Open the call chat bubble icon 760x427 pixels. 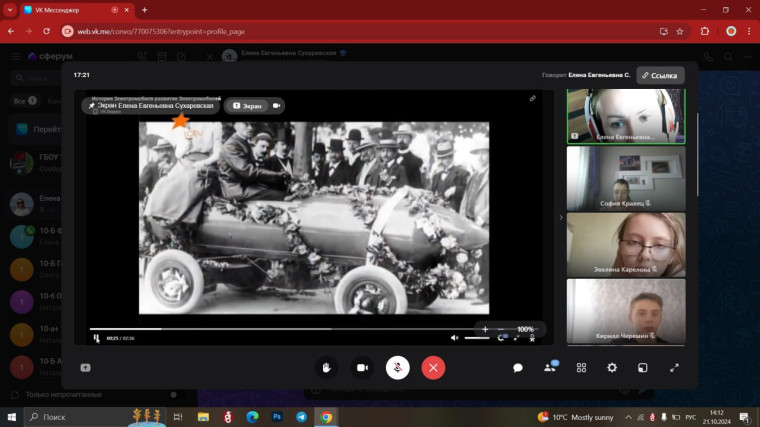click(518, 368)
